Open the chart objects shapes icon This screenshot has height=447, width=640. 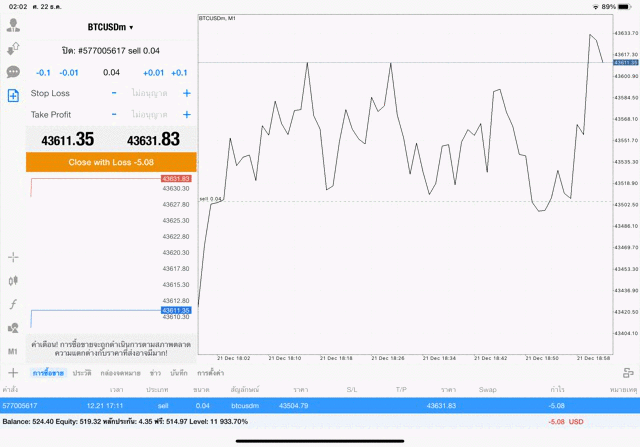click(13, 328)
